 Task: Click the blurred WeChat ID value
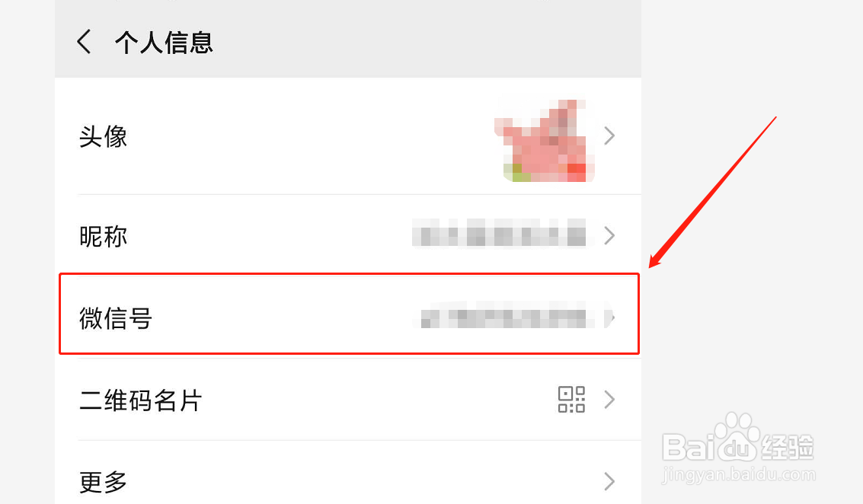pos(503,315)
